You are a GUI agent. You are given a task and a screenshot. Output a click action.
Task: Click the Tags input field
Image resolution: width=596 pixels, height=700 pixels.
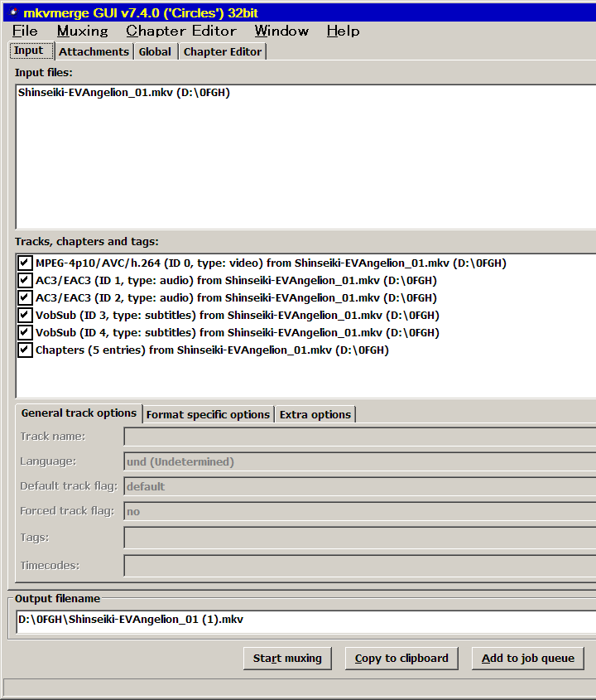point(359,538)
